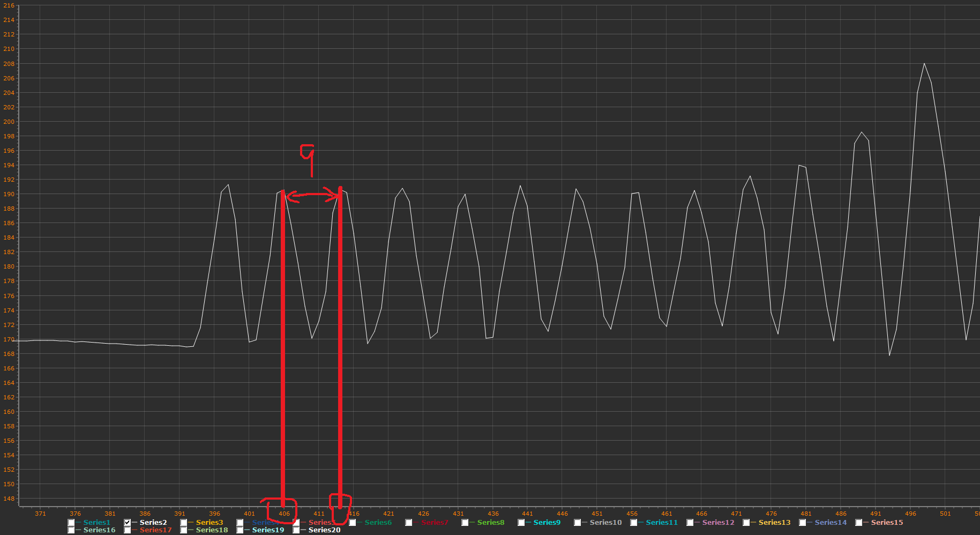The width and height of the screenshot is (980, 535).
Task: Click the 396 label on the X axis
Action: click(x=215, y=514)
